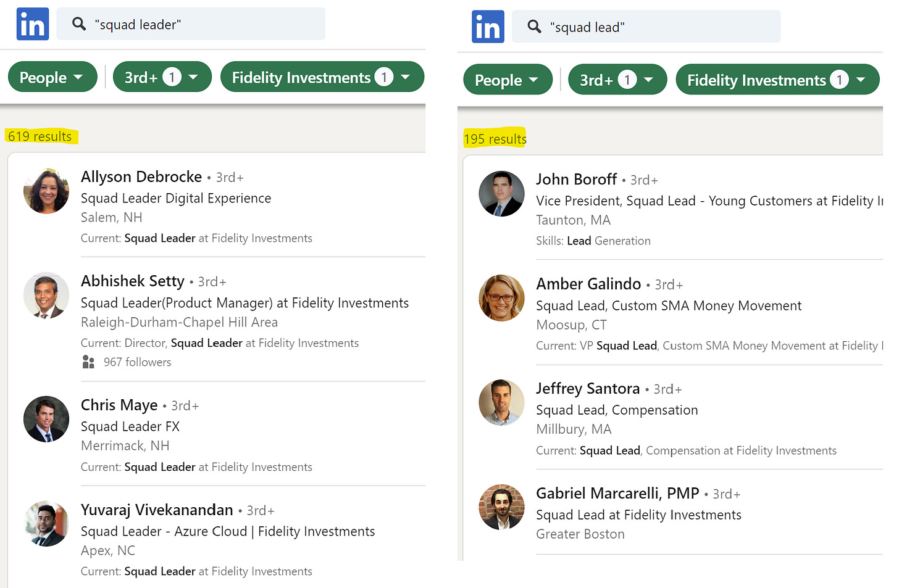The width and height of the screenshot is (899, 588).
Task: Click "Taunton, MA" location text
Action: click(573, 220)
